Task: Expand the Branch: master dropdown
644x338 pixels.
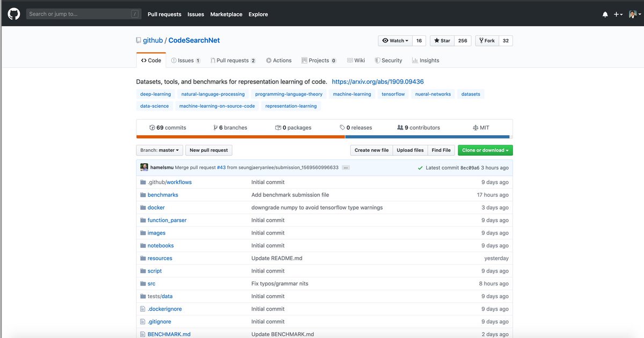Action: point(159,150)
